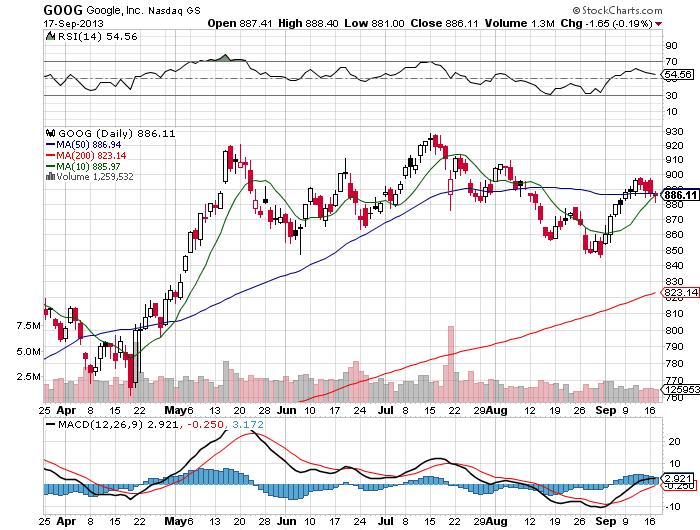The height and width of the screenshot is (530, 700).
Task: Click the MA(50) 886.94 legend entry
Action: tap(88, 145)
